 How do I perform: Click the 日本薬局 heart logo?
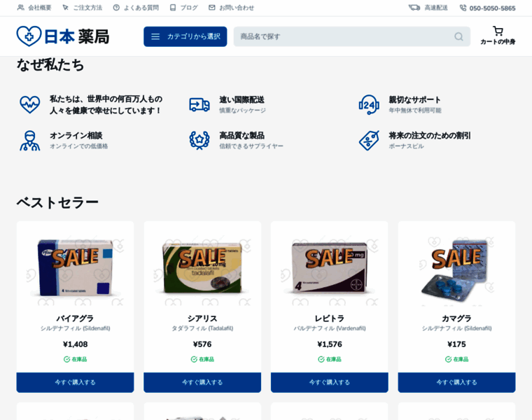[x=63, y=36]
